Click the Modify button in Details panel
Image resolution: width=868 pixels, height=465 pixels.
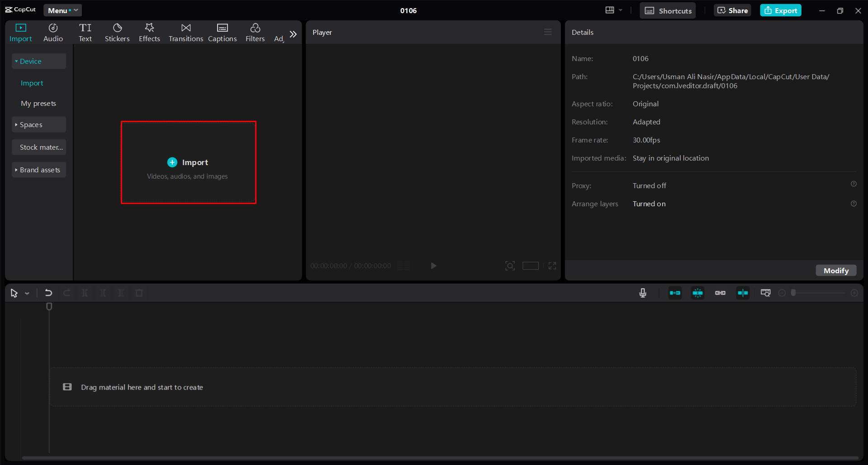pos(835,270)
